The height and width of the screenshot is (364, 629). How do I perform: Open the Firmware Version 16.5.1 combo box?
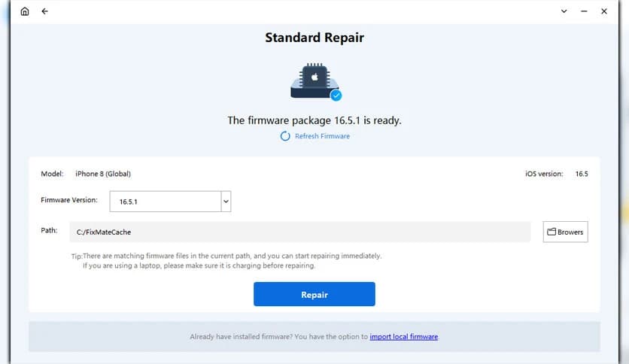pyautogui.click(x=166, y=202)
